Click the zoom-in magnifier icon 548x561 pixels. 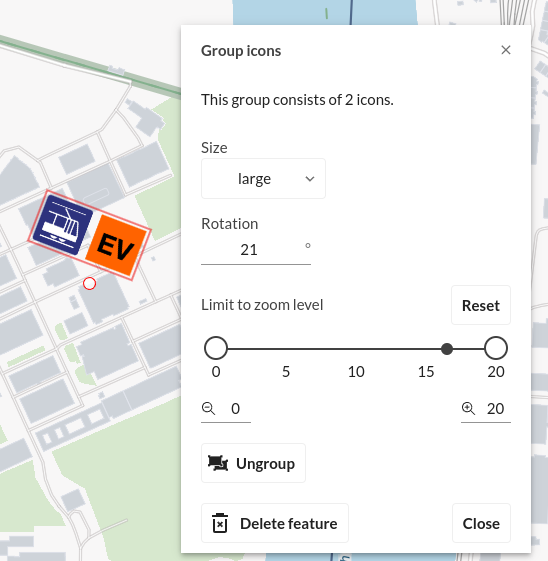(x=468, y=408)
